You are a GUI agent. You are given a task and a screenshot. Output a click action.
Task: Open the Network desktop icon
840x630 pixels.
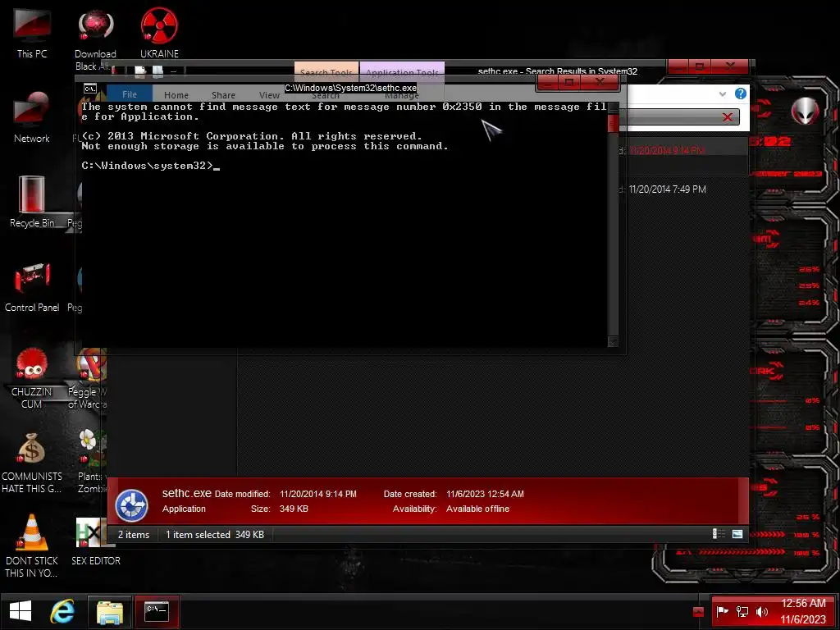tap(32, 118)
